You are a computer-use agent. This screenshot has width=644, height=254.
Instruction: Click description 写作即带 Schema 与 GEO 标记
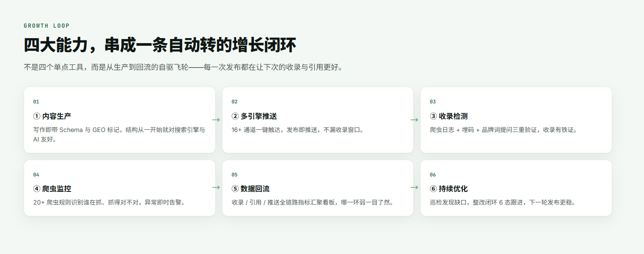click(119, 134)
